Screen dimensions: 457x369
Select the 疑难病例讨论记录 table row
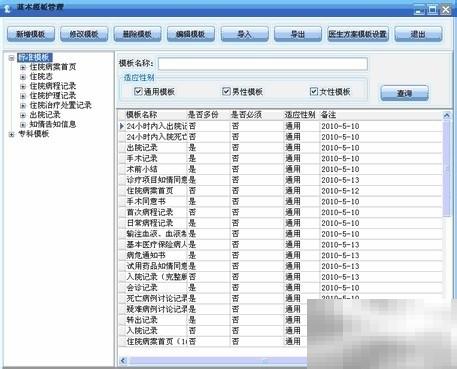213,309
